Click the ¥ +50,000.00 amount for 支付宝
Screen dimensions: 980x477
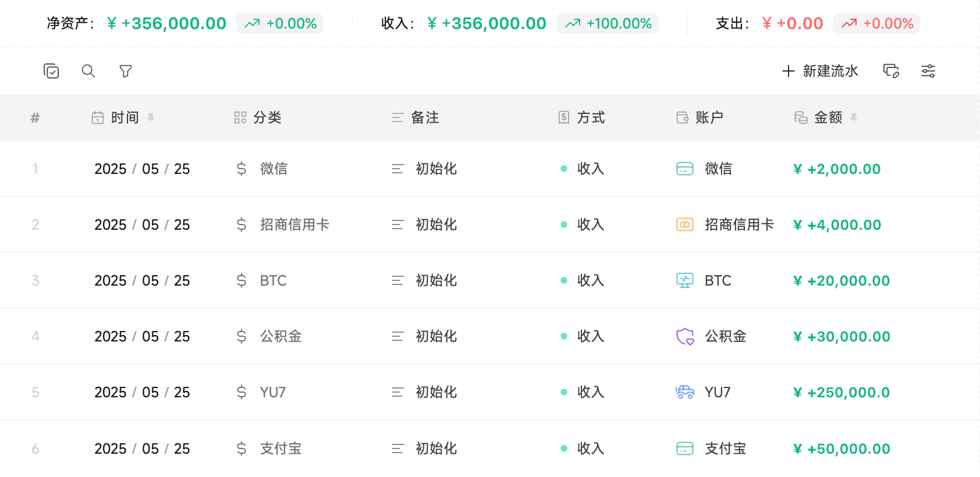click(841, 448)
